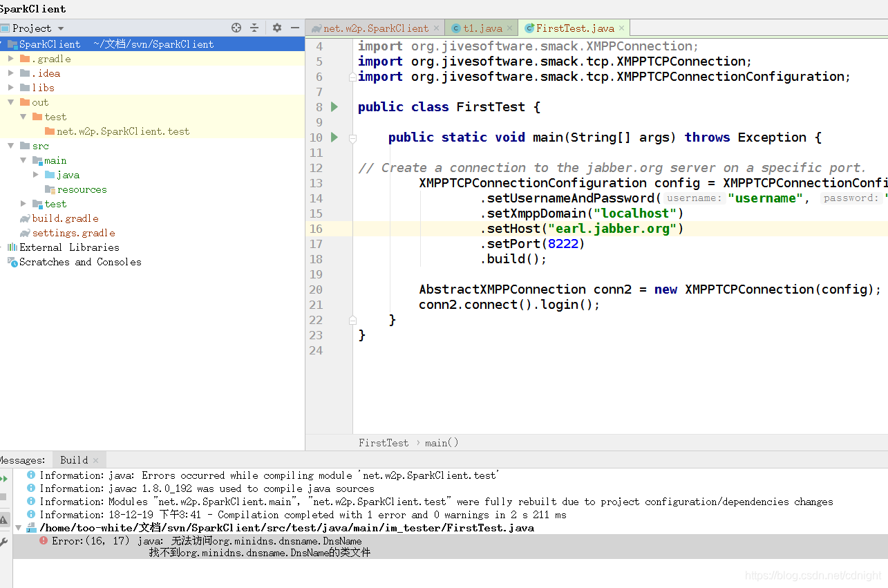The width and height of the screenshot is (888, 588).
Task: Toggle the hide warnings triangle button
Action: [4, 520]
